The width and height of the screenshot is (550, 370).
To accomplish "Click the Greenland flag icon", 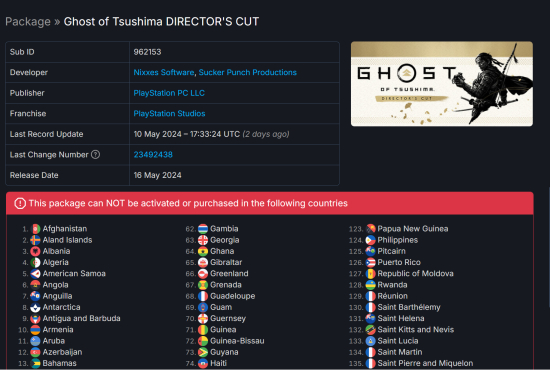I will (203, 274).
